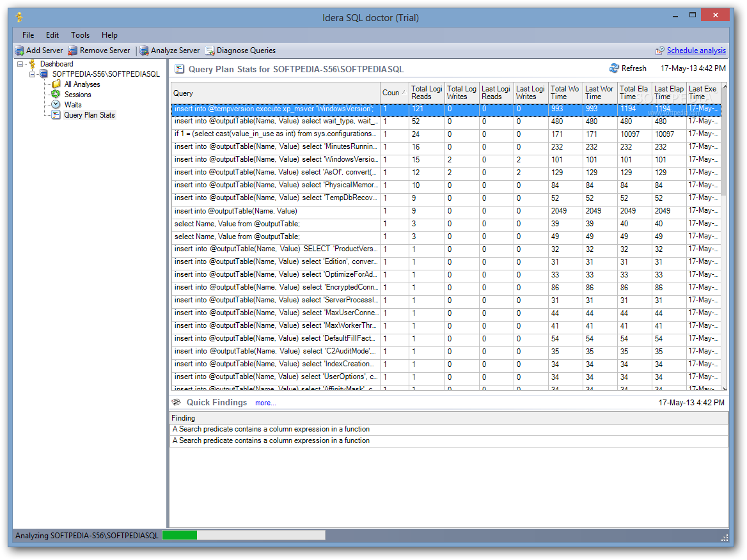Image resolution: width=747 pixels, height=560 pixels.
Task: Select the row with xp_msver 'WindowsVersion'
Action: pos(446,109)
